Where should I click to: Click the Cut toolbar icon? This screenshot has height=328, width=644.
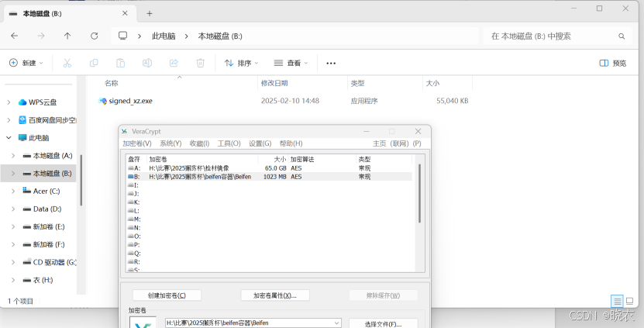[x=67, y=63]
